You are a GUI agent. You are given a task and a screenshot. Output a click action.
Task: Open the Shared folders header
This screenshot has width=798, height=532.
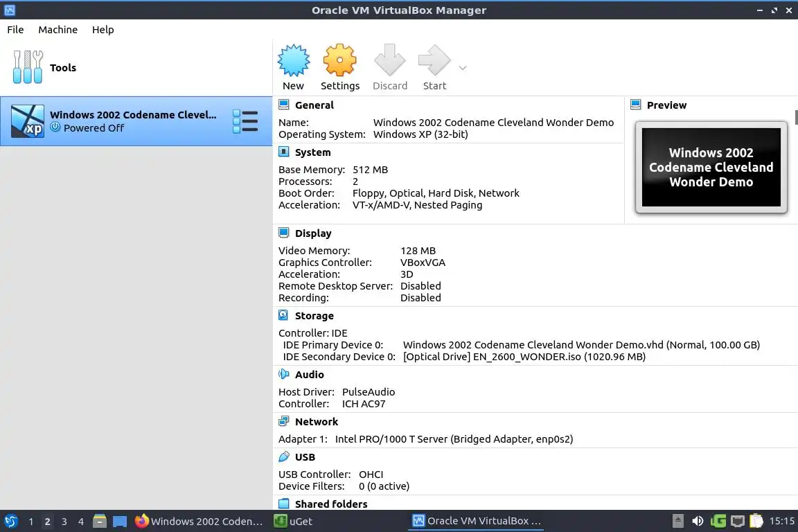[x=331, y=504]
